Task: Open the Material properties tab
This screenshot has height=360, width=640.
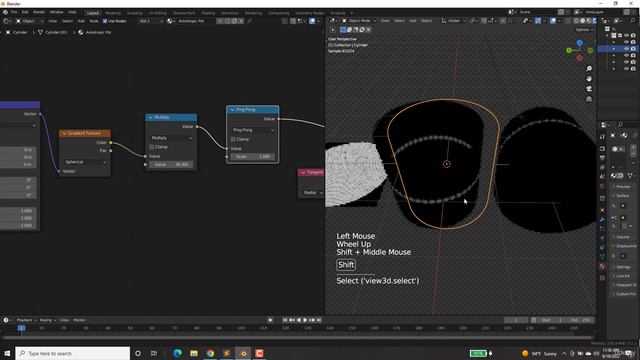Action: 602,266
